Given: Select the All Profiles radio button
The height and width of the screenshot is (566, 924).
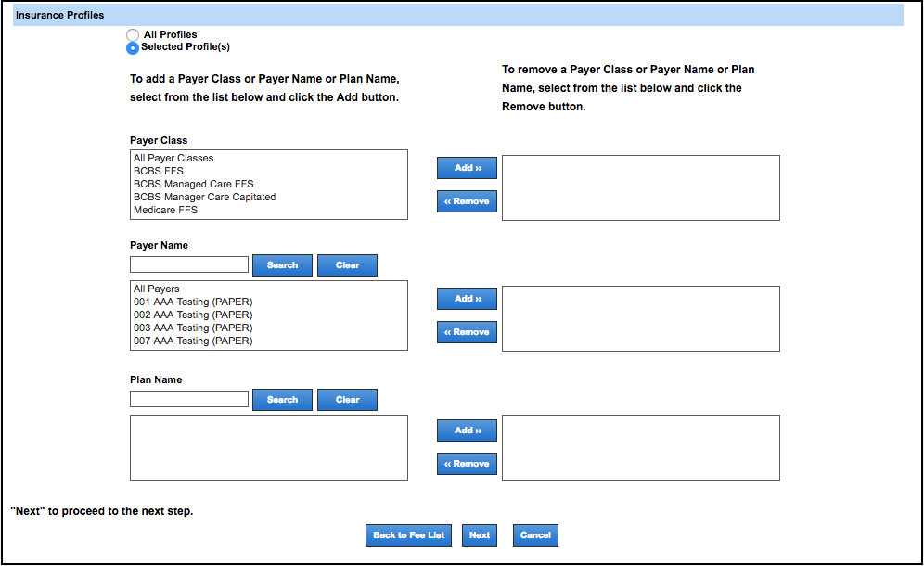Looking at the screenshot, I should tap(133, 35).
